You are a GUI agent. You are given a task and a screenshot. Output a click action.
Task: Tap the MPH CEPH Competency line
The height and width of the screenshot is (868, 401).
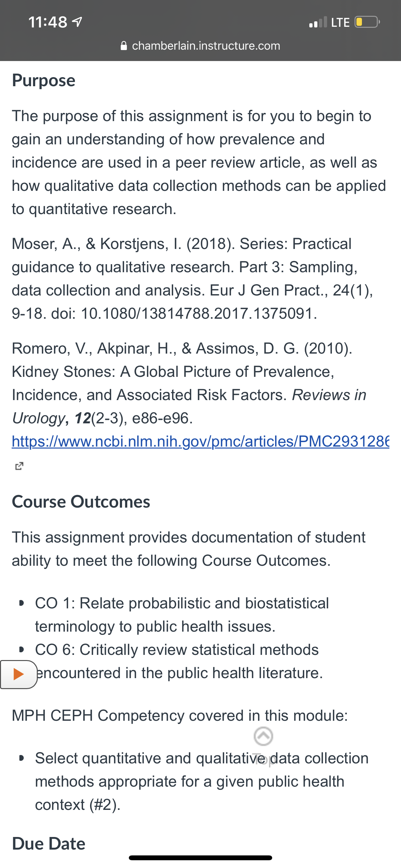180,715
